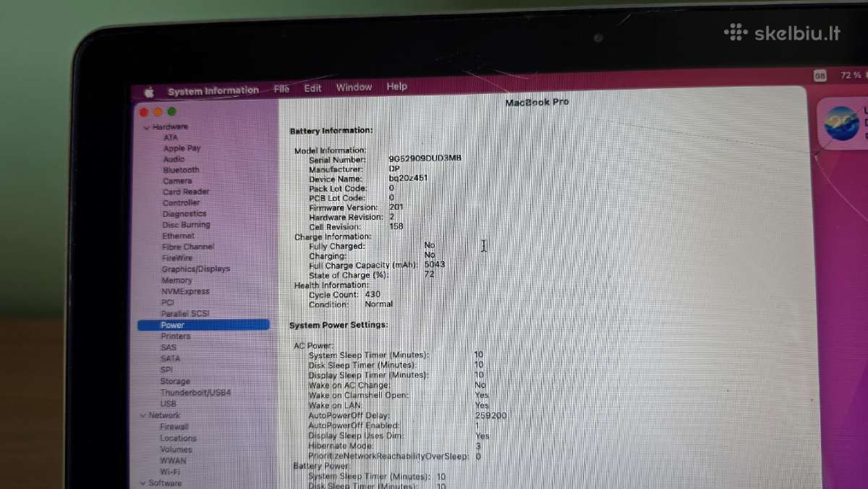Viewport: 868px width, 489px height.
Task: Click the AutoPowerOff Delay value 259200
Action: [491, 416]
